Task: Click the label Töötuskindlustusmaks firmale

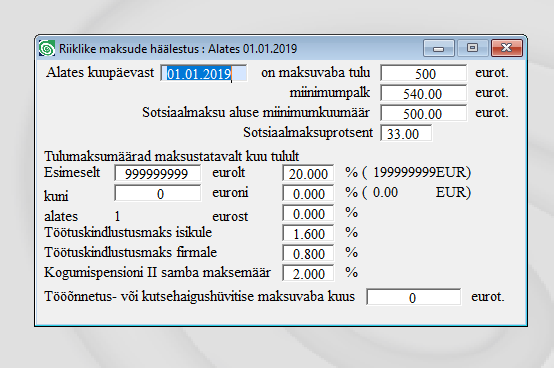Action: (130, 253)
